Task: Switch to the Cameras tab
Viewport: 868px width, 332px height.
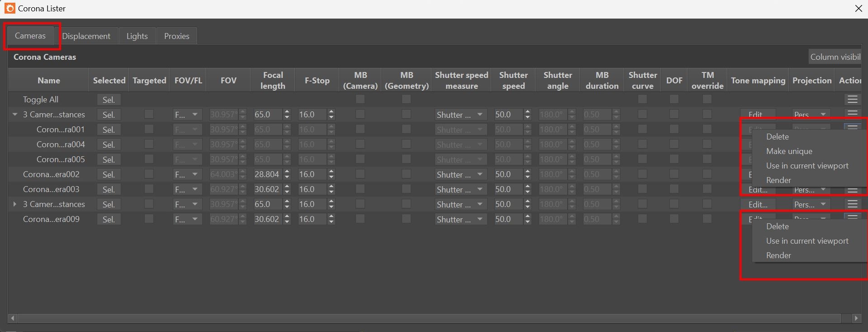Action: (x=30, y=36)
